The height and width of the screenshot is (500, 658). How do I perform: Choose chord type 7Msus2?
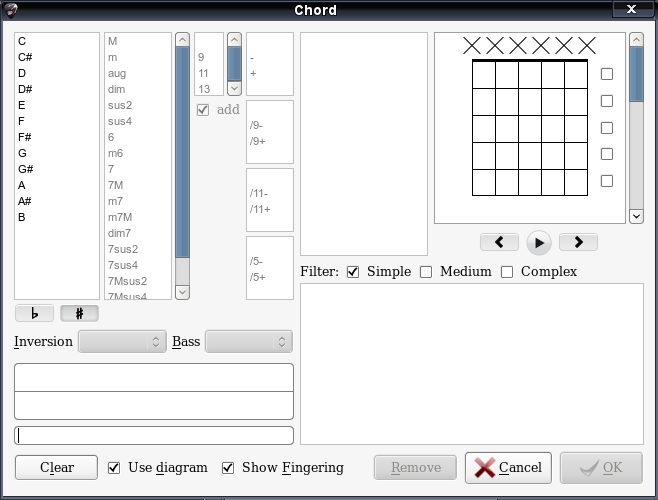pos(138,281)
